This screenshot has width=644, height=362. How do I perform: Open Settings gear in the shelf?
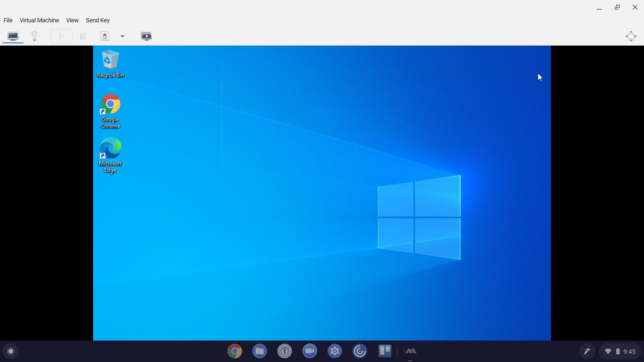tap(335, 351)
